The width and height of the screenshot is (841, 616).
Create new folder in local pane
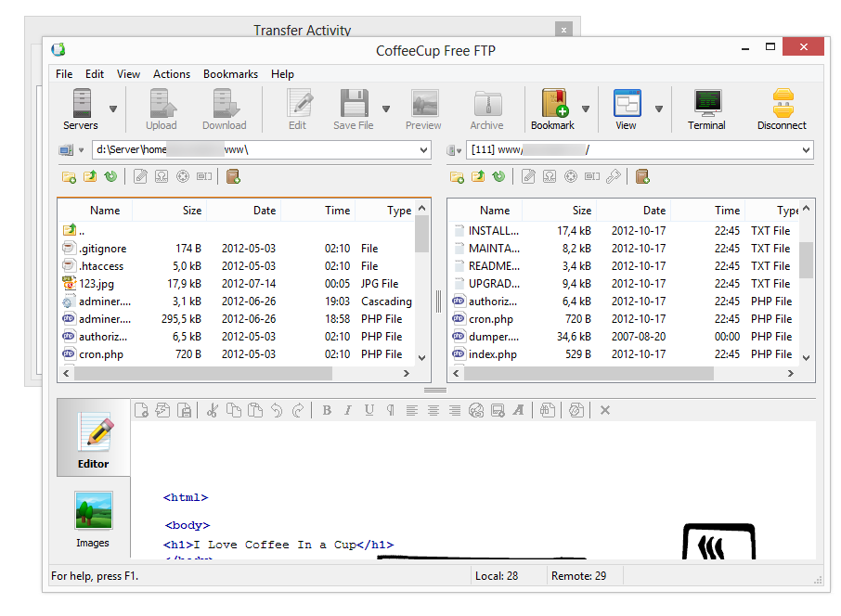[x=69, y=176]
